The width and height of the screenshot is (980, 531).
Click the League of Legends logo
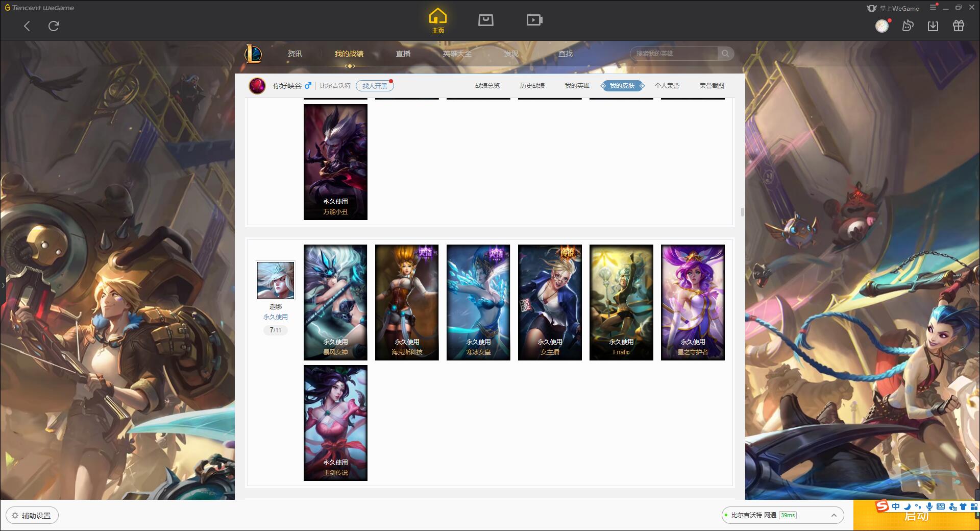[x=253, y=54]
